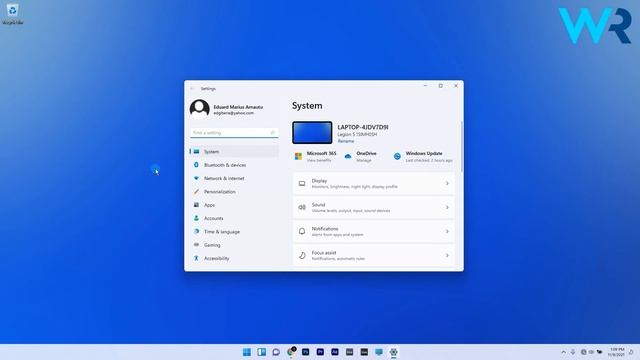Click the Gaming controller icon in sidebar
640x360 pixels.
click(x=196, y=245)
